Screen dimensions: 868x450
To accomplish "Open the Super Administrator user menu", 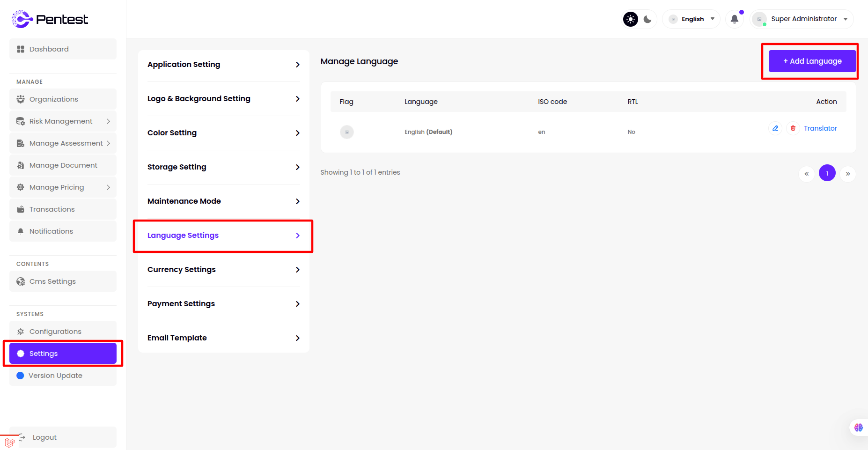I will click(802, 19).
